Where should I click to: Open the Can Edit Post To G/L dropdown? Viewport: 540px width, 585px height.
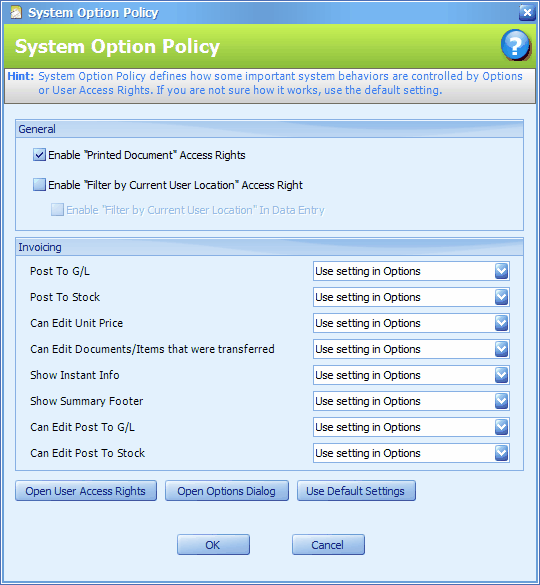coord(501,427)
